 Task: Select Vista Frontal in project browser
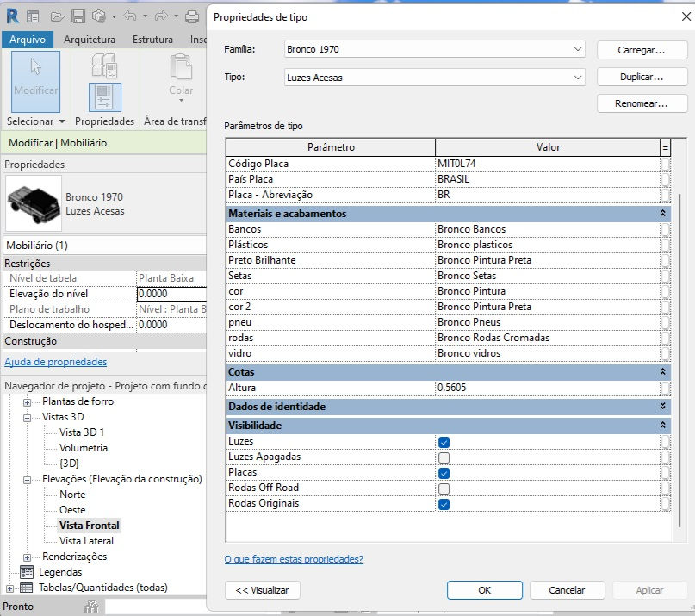point(89,526)
